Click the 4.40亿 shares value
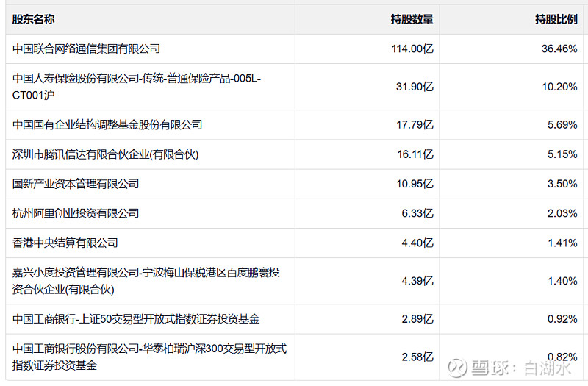The image size is (588, 386). [417, 243]
